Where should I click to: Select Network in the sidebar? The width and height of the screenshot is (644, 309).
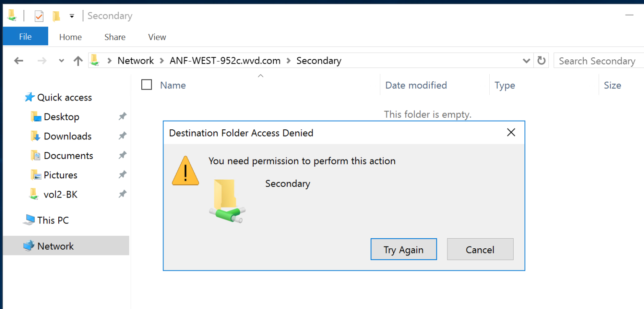point(55,246)
